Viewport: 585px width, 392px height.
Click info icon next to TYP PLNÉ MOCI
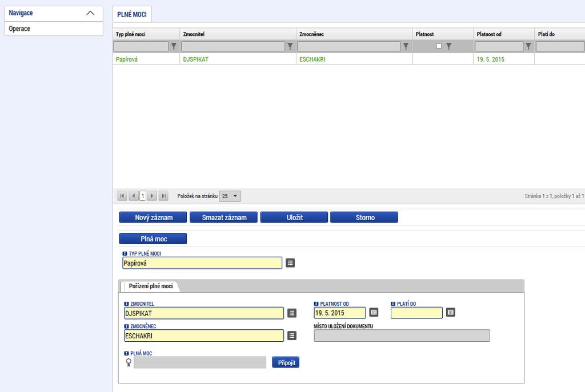click(125, 253)
